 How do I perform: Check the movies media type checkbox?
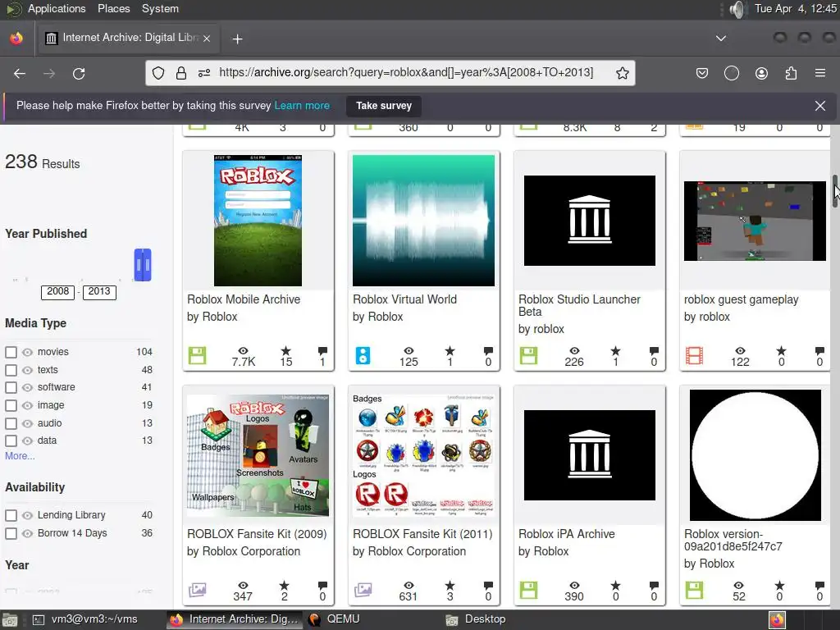click(x=11, y=352)
